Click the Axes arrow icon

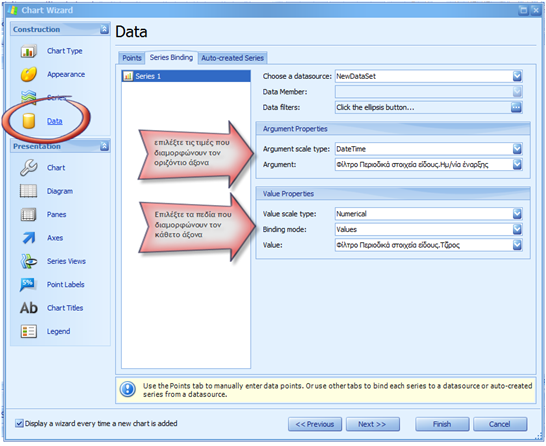(x=29, y=238)
